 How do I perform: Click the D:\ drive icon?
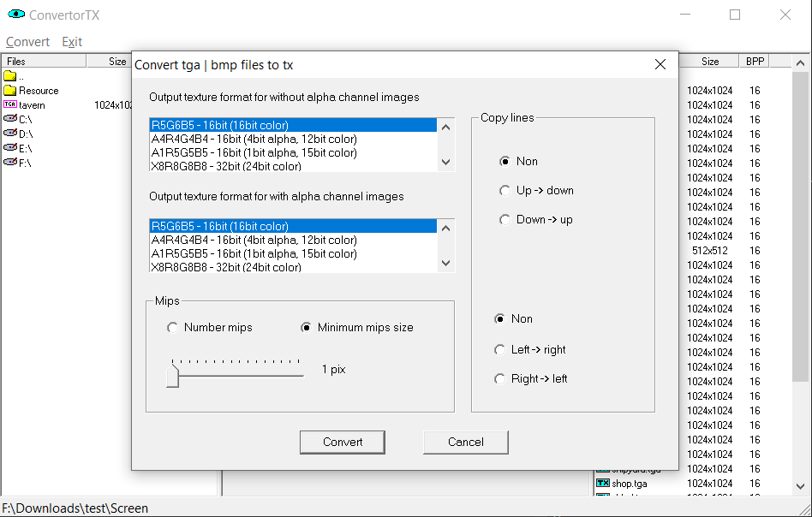pos(10,134)
